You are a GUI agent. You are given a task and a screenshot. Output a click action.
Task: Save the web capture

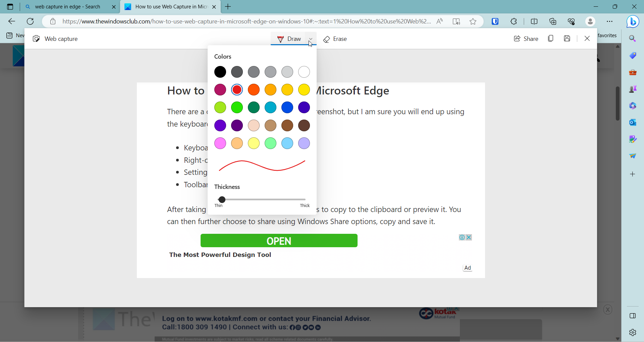pos(567,39)
